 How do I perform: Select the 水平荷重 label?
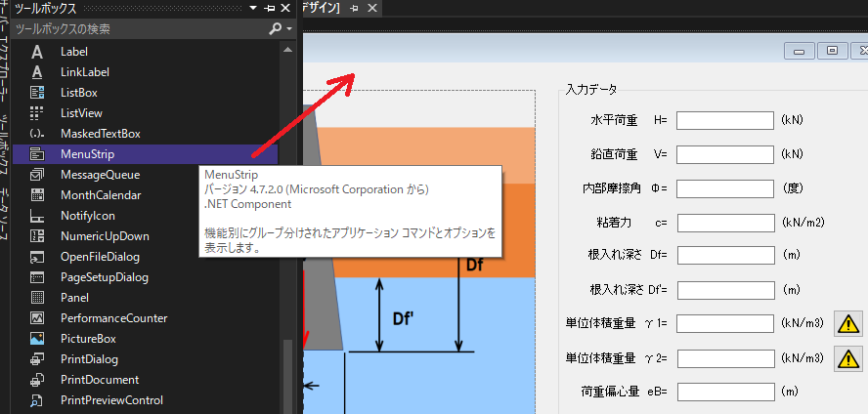coord(614,120)
